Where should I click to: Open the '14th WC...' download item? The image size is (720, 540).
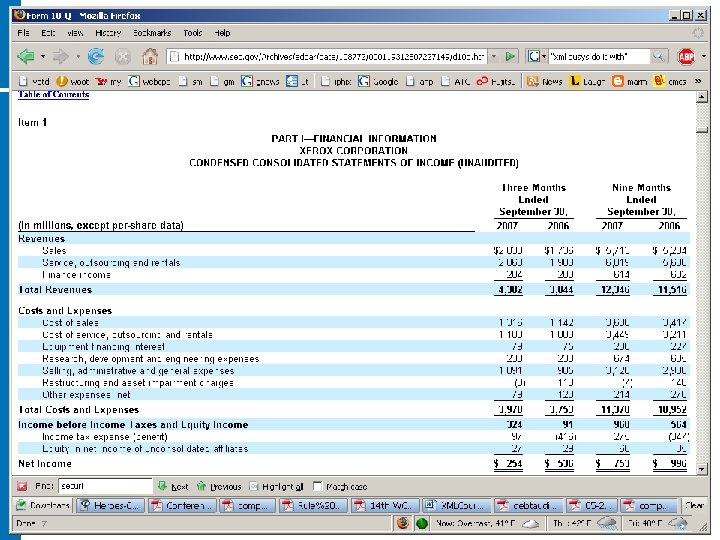385,506
